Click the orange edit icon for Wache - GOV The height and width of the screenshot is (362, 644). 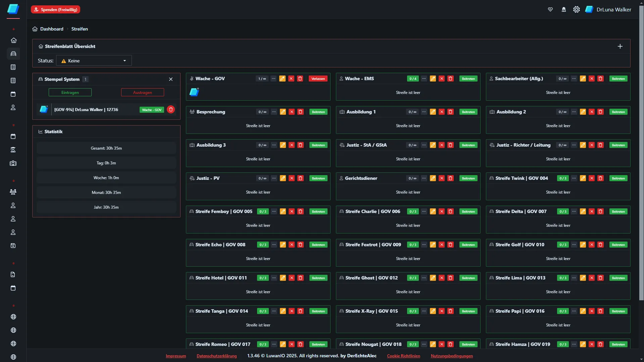(x=282, y=79)
